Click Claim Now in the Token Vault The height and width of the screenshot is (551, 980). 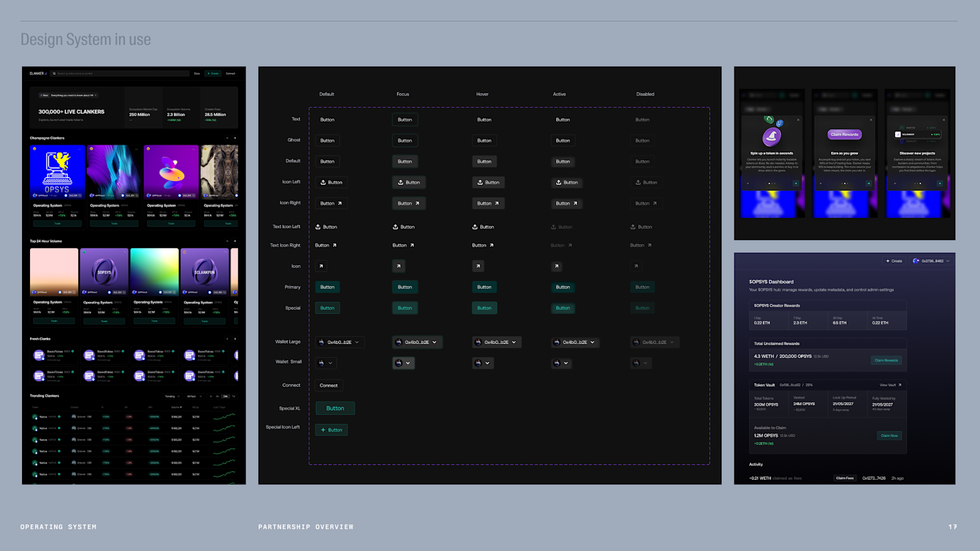tap(889, 436)
